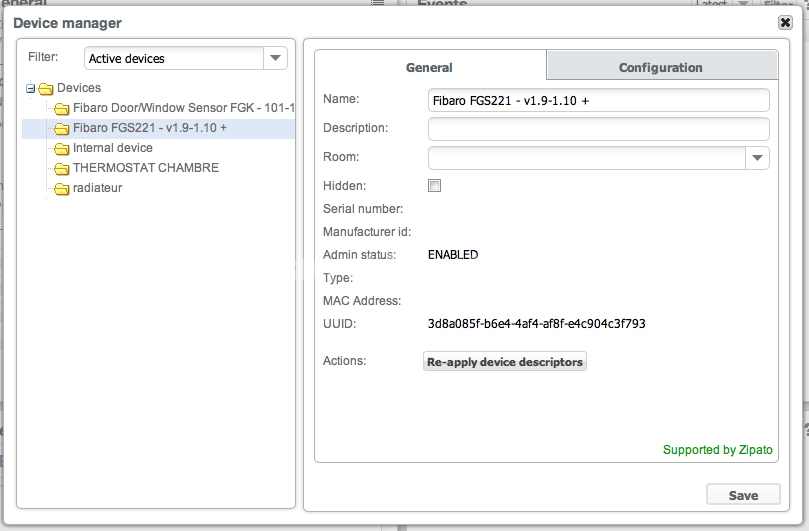Focus the Description input field

tap(598, 129)
